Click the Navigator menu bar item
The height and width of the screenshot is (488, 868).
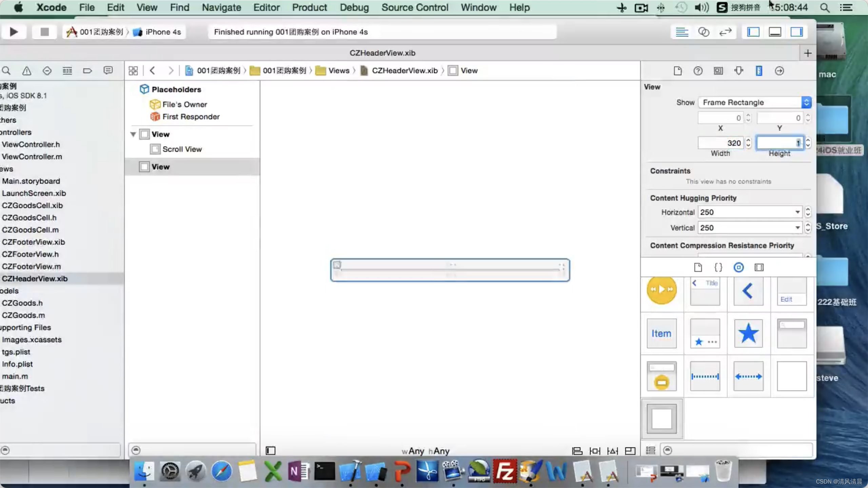[221, 7]
